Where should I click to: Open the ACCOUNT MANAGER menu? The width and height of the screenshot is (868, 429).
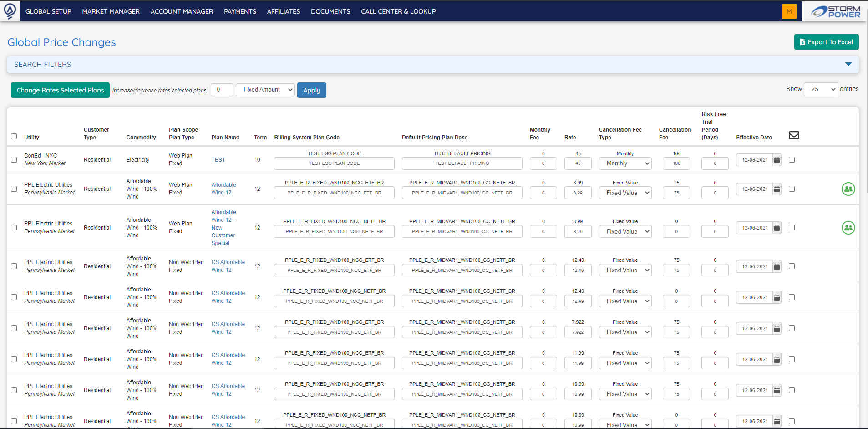[182, 11]
